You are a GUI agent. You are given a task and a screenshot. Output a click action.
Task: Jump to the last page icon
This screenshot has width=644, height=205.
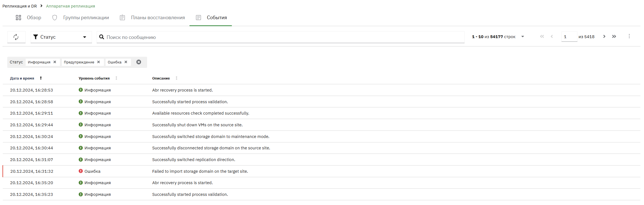(614, 36)
